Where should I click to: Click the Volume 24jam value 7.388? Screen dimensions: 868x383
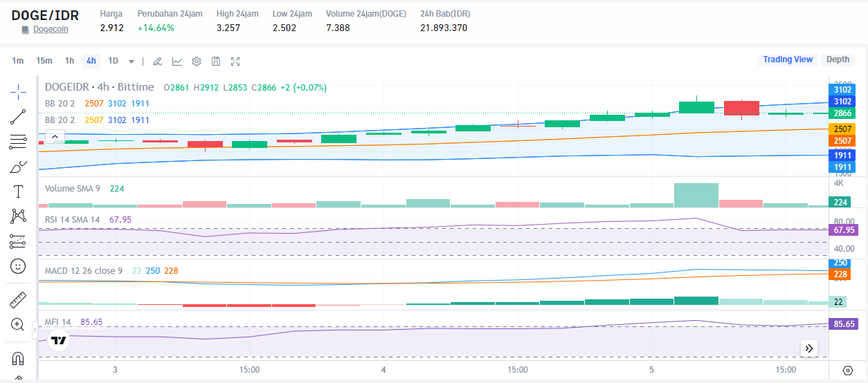[x=338, y=28]
